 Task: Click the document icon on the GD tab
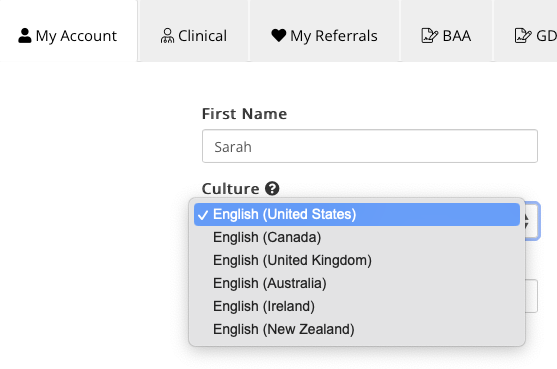coord(523,36)
